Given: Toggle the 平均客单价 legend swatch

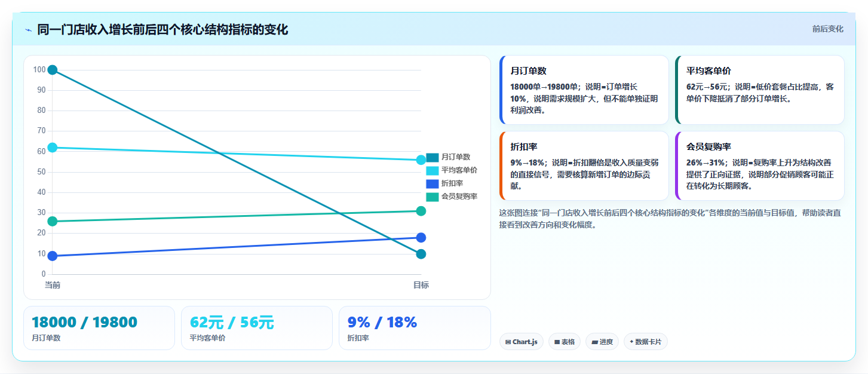Looking at the screenshot, I should 432,170.
